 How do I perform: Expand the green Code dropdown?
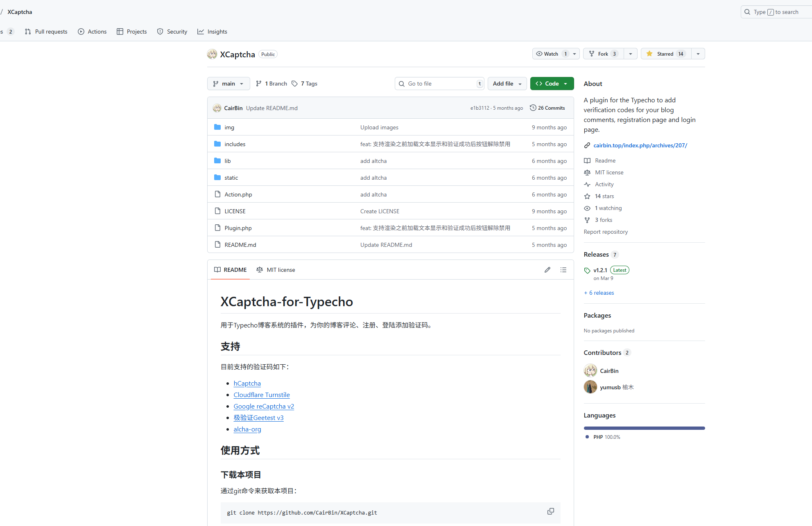(x=552, y=84)
